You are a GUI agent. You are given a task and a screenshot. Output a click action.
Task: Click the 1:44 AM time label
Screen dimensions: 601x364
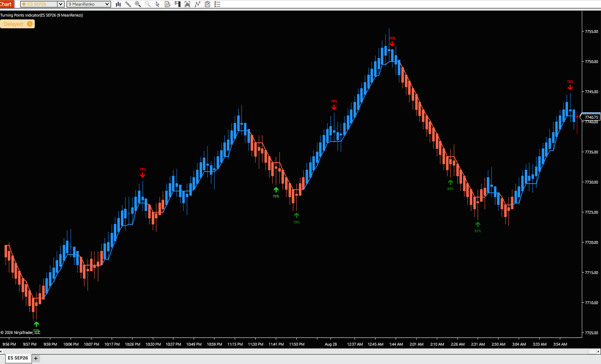pyautogui.click(x=396, y=344)
